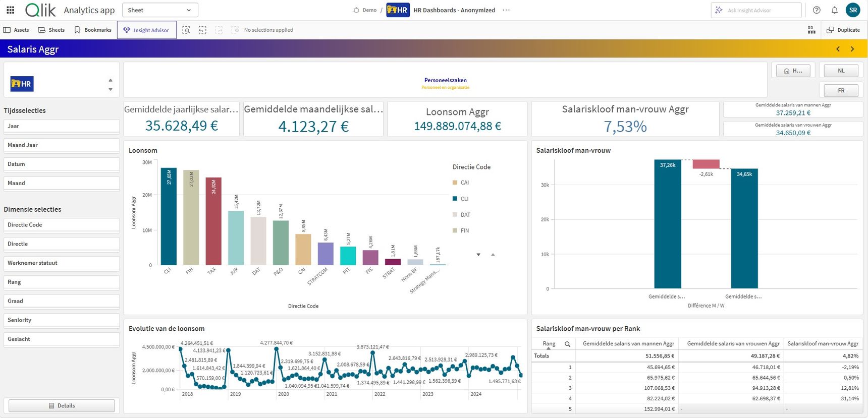Expand the Jaar filter pane
This screenshot has height=418, width=868.
coord(62,126)
